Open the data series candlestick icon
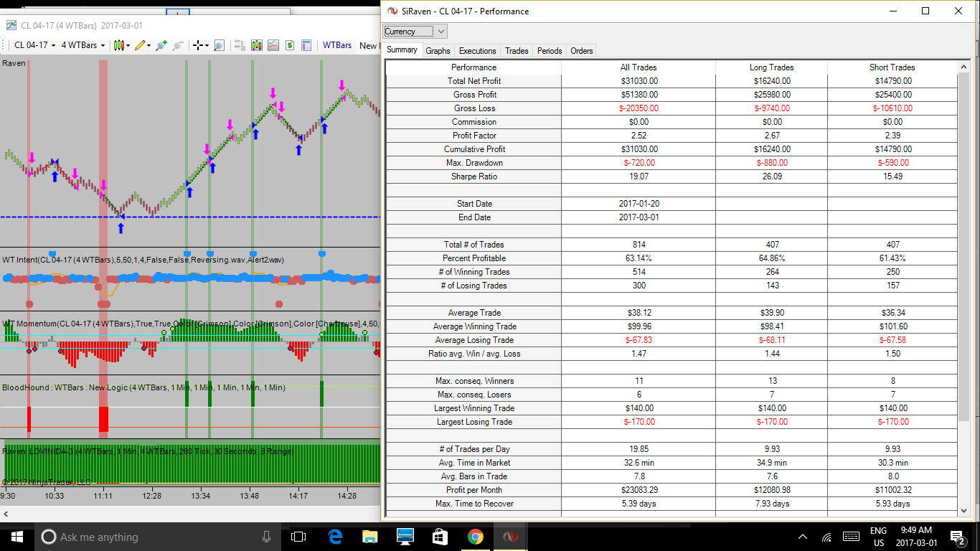 pyautogui.click(x=255, y=45)
